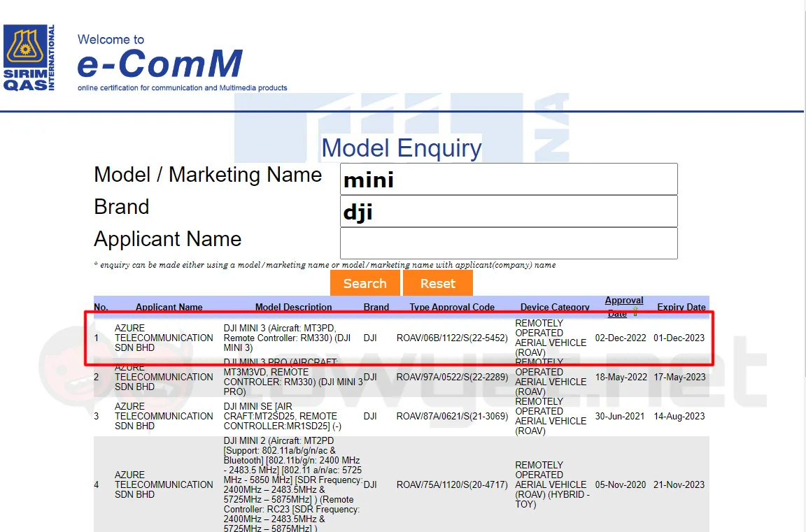806x532 pixels.
Task: Select approval code ROAV/97A/0522/S(22-2289)
Action: (452, 377)
